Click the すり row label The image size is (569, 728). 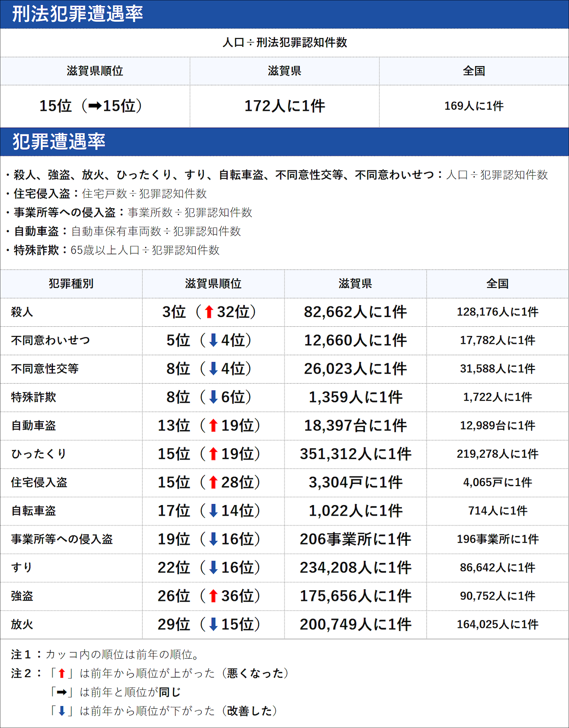coord(22,568)
